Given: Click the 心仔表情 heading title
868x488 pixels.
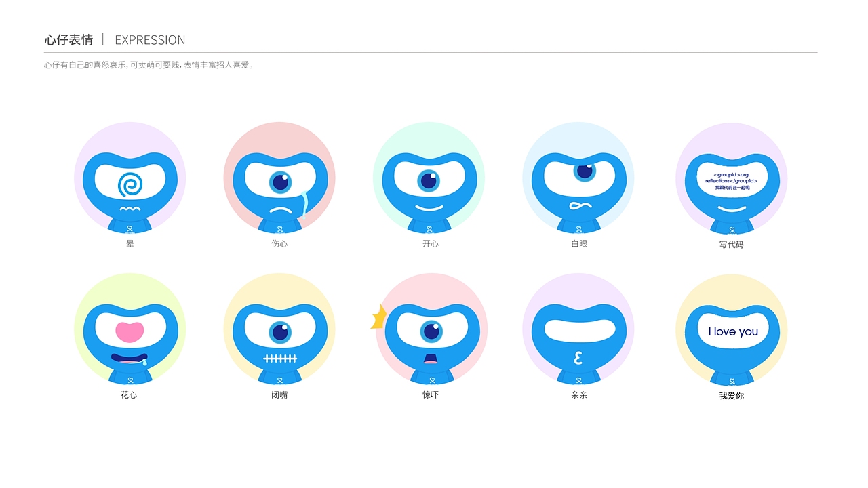Looking at the screenshot, I should pyautogui.click(x=68, y=39).
